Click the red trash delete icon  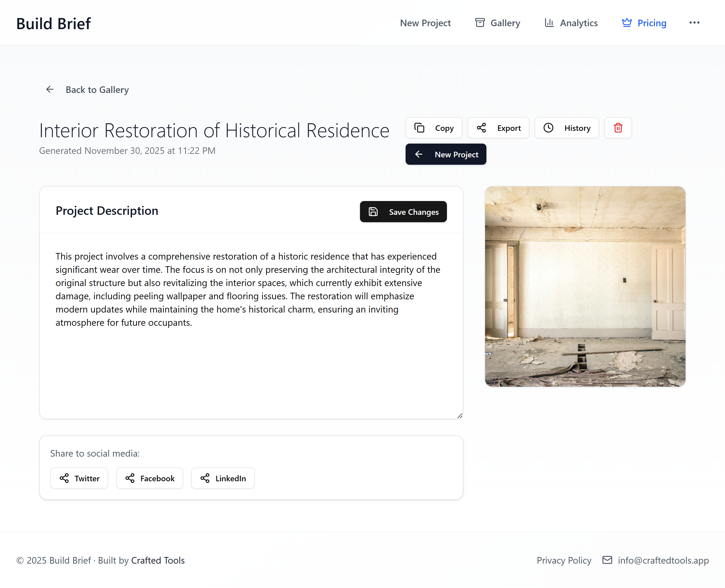tap(618, 128)
